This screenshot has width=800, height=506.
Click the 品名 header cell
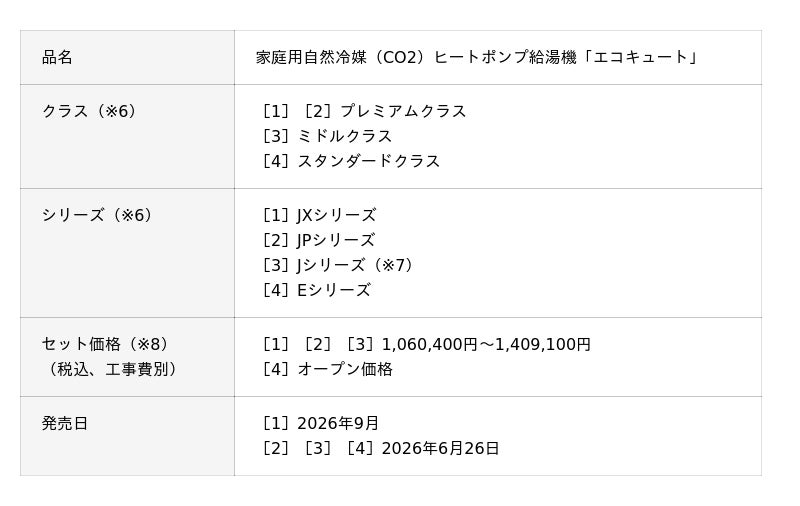point(57,57)
